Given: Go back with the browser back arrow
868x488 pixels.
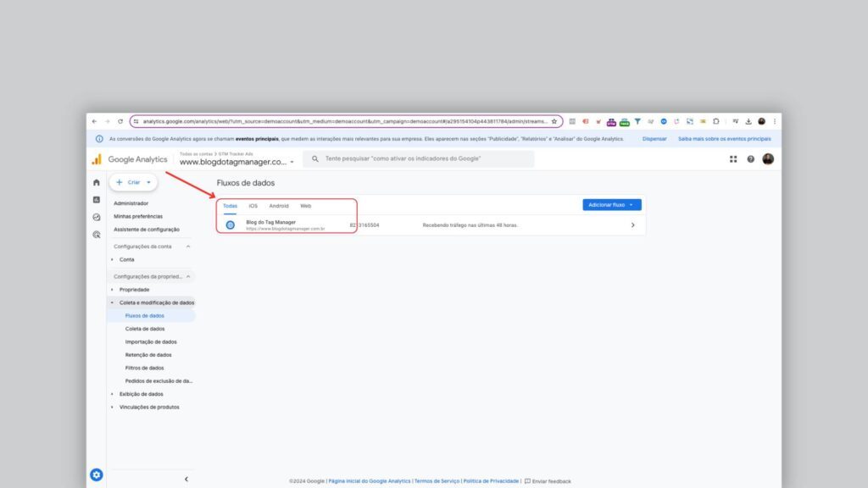Looking at the screenshot, I should point(95,121).
